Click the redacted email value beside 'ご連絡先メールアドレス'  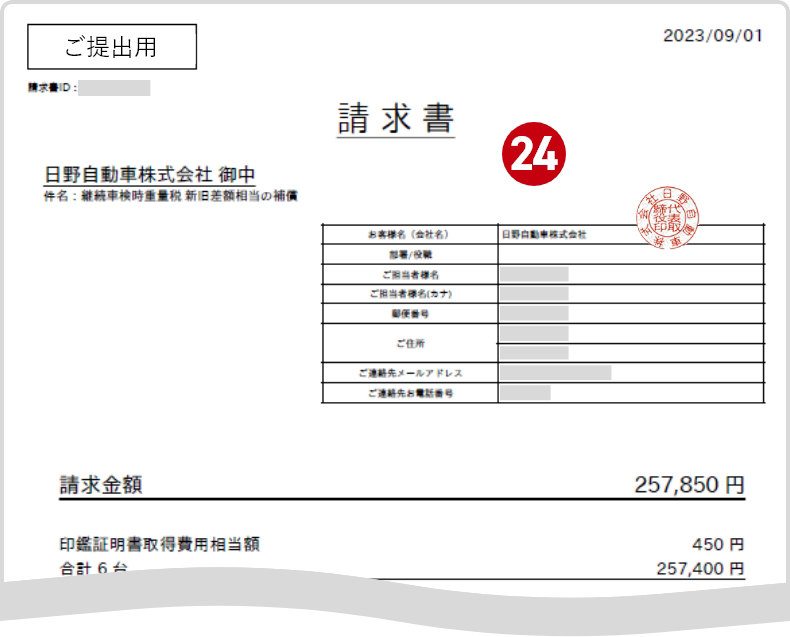tap(555, 373)
